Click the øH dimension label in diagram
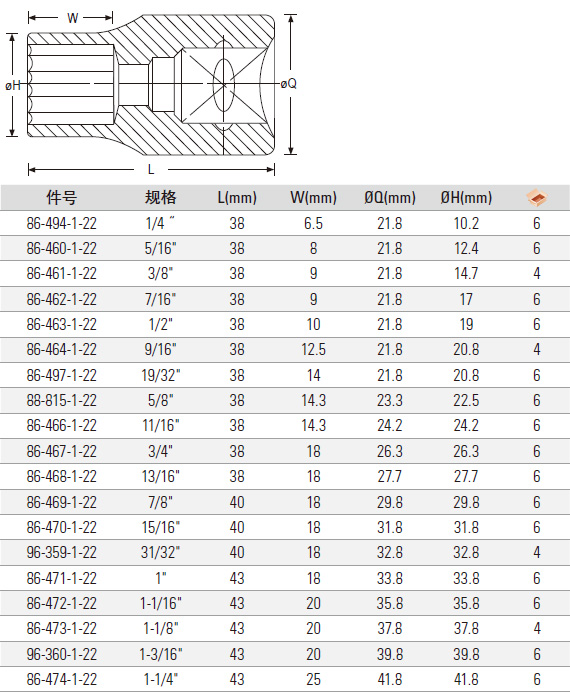This screenshot has width=570, height=700. 13,85
